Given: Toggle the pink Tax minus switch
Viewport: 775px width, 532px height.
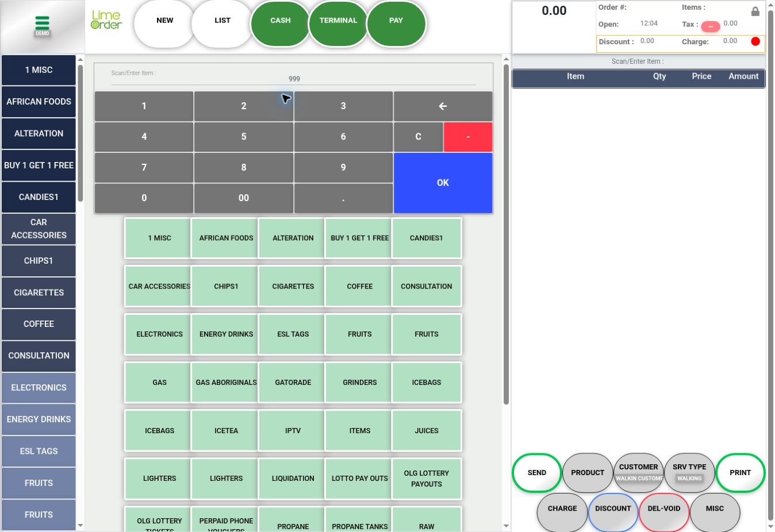Looking at the screenshot, I should tap(711, 26).
